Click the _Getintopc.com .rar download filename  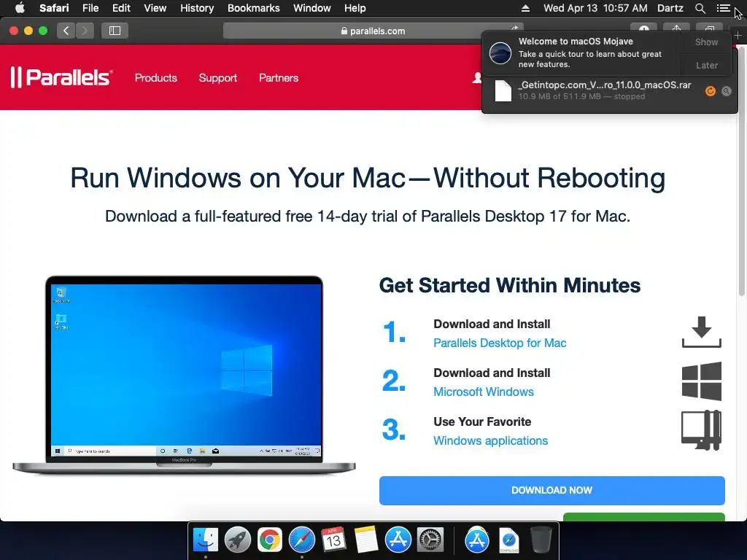[x=604, y=85]
